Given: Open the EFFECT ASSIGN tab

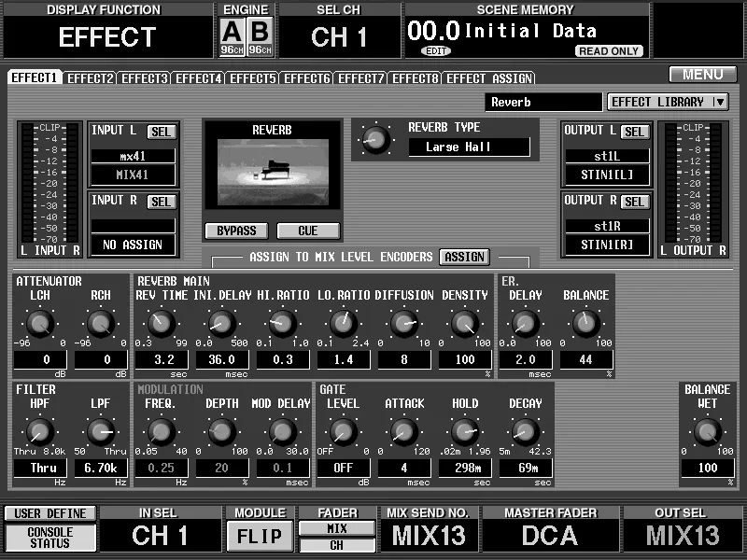Looking at the screenshot, I should [x=488, y=78].
